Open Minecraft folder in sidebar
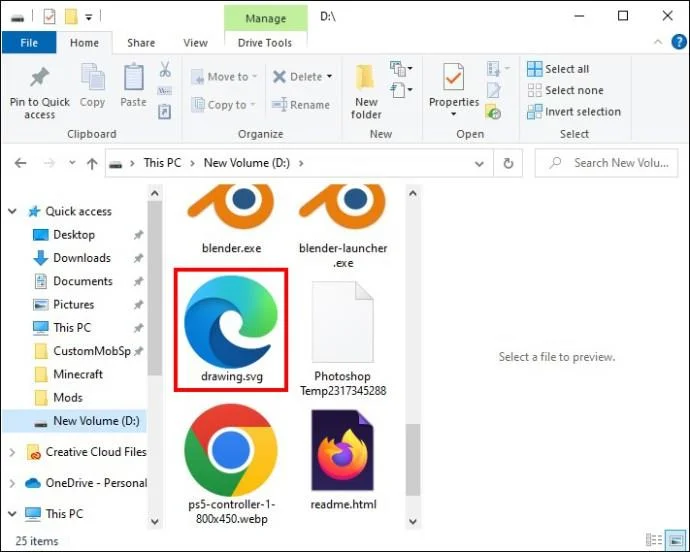This screenshot has width=690, height=552. [x=77, y=374]
